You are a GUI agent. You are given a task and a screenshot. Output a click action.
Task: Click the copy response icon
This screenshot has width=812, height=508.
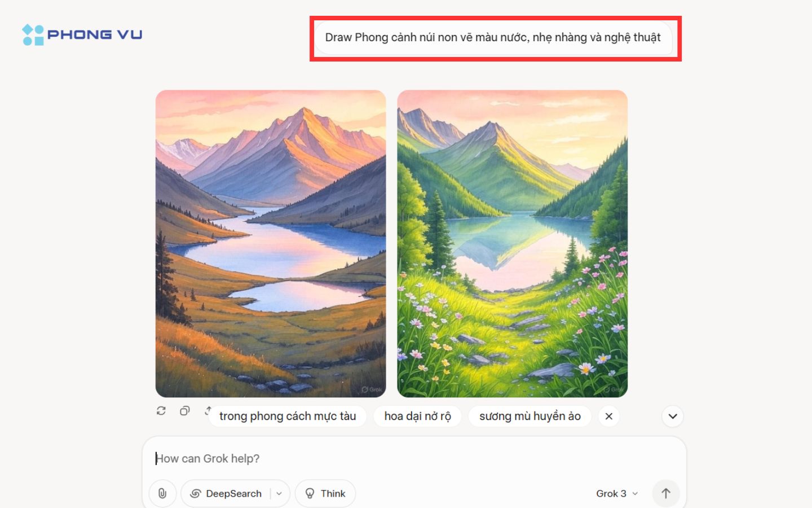point(185,411)
